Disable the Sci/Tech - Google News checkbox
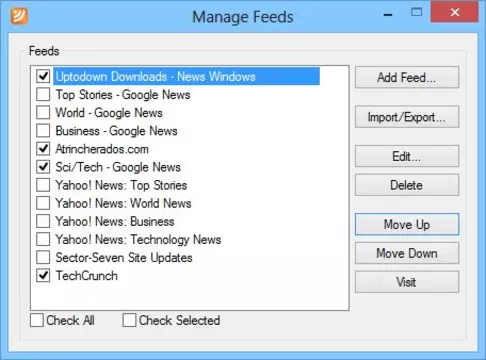 coord(43,167)
